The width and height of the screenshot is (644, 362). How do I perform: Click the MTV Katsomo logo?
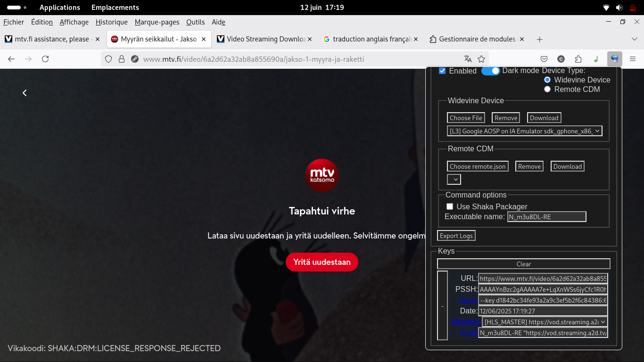(x=322, y=175)
